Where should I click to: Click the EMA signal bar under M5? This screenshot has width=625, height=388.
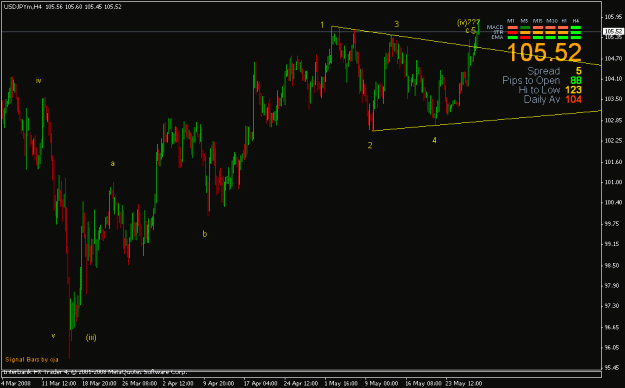[525, 37]
